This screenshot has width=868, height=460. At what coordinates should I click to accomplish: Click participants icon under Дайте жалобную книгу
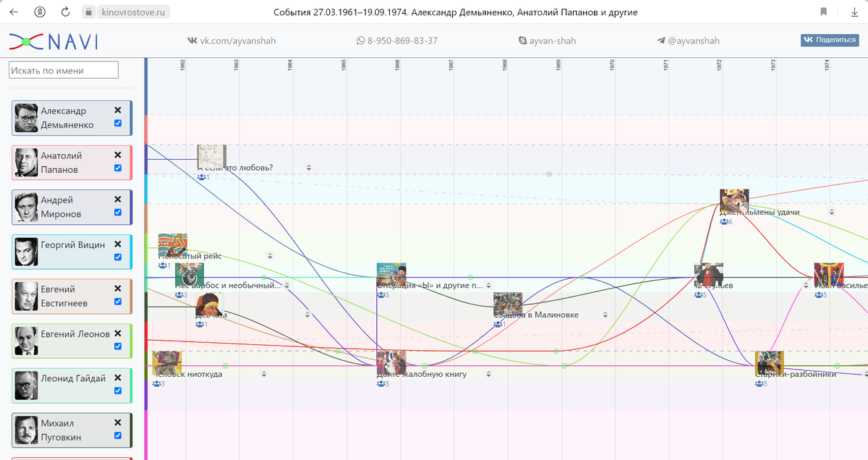pyautogui.click(x=383, y=384)
